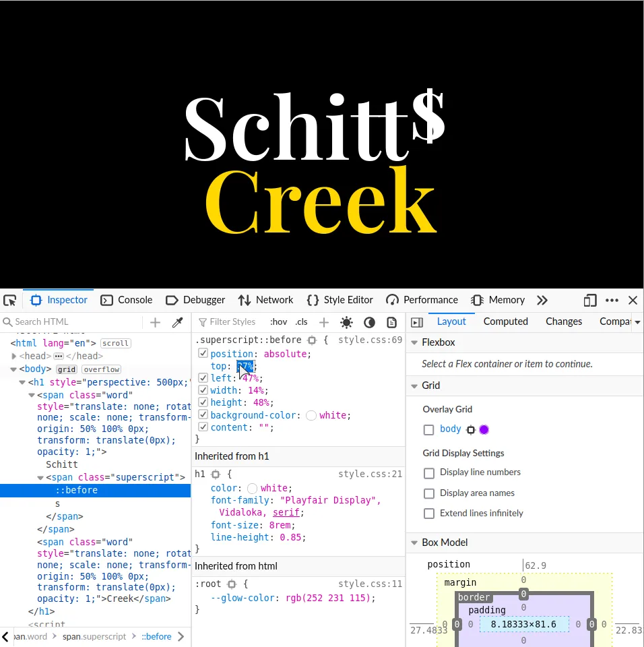Uncheck the position absolute declaration

point(203,353)
